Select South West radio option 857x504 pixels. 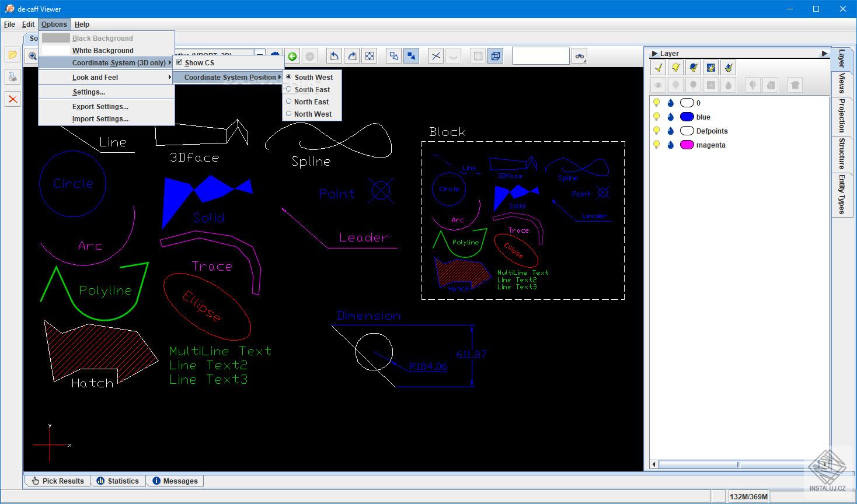pyautogui.click(x=288, y=77)
